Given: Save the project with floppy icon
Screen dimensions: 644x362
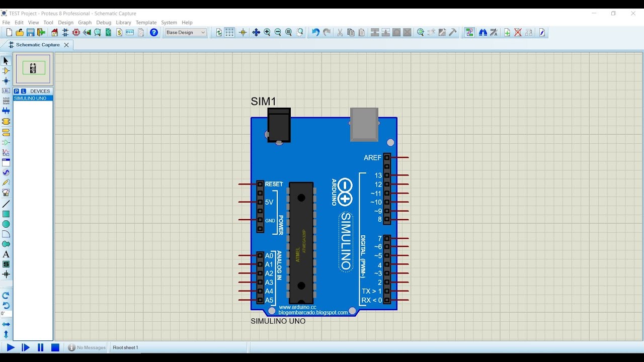Looking at the screenshot, I should point(30,32).
